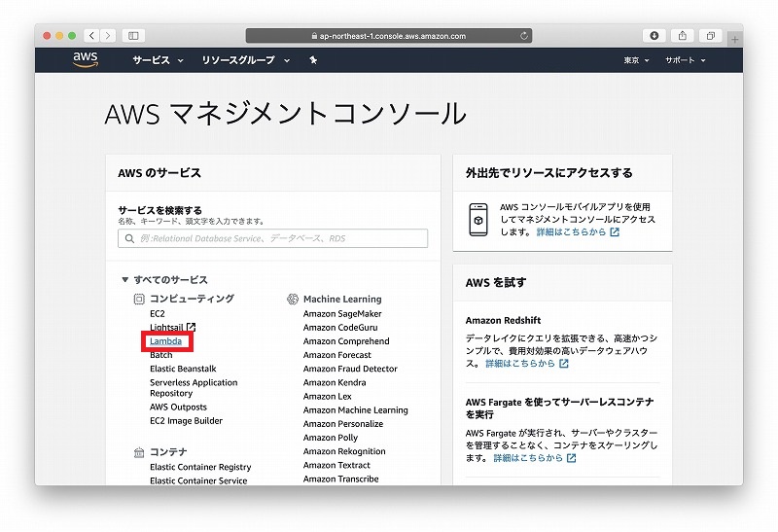778x532 pixels.
Task: Click the Lambda service link
Action: pos(165,341)
